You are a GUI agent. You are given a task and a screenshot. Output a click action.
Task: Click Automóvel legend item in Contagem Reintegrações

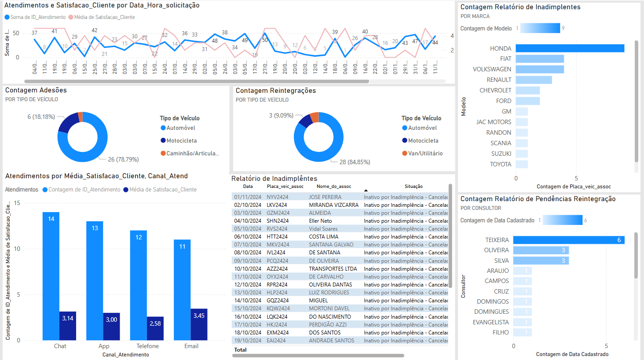pyautogui.click(x=419, y=128)
